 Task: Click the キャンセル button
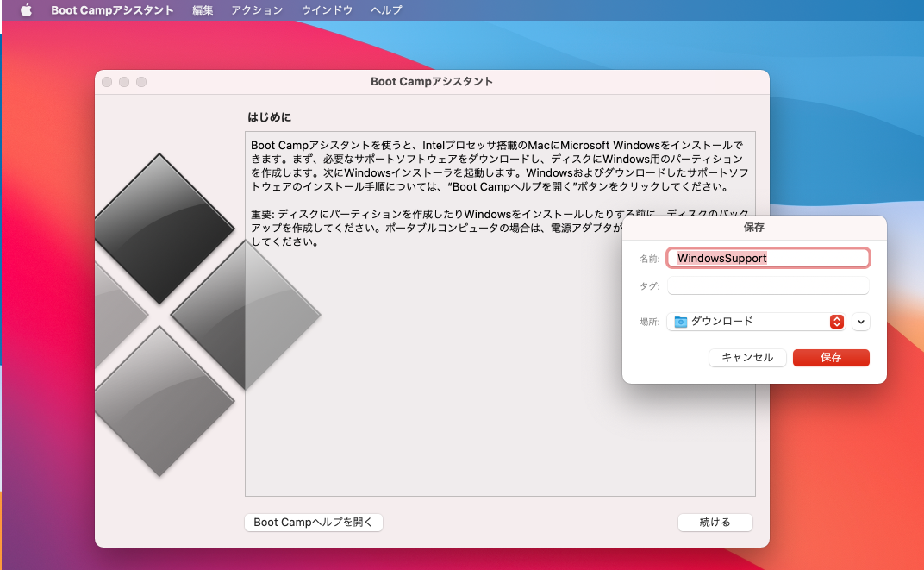point(746,357)
